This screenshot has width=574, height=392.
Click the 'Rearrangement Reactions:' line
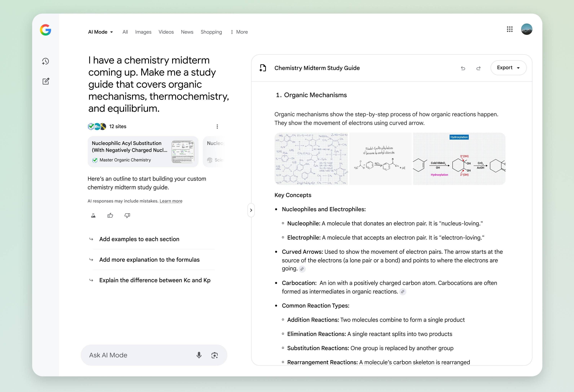(x=378, y=362)
